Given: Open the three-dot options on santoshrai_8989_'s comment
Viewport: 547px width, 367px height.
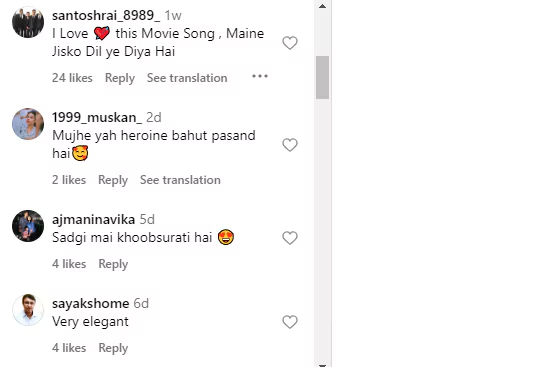Looking at the screenshot, I should pyautogui.click(x=260, y=76).
